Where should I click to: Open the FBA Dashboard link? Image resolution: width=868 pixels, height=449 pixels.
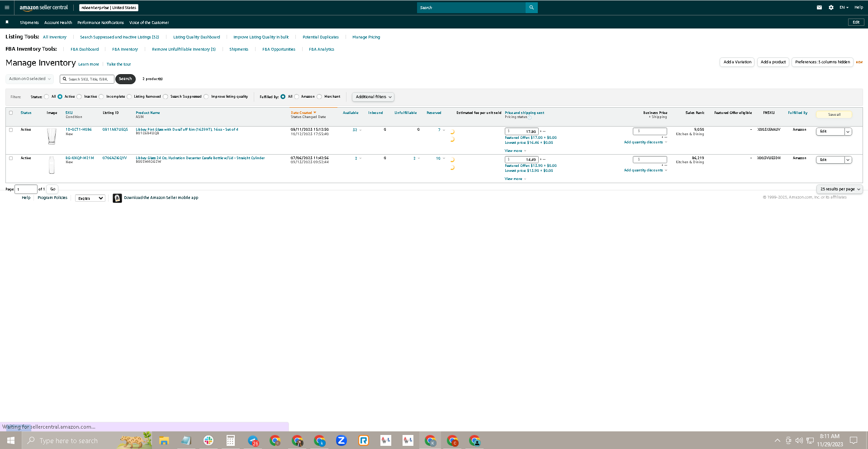click(85, 49)
